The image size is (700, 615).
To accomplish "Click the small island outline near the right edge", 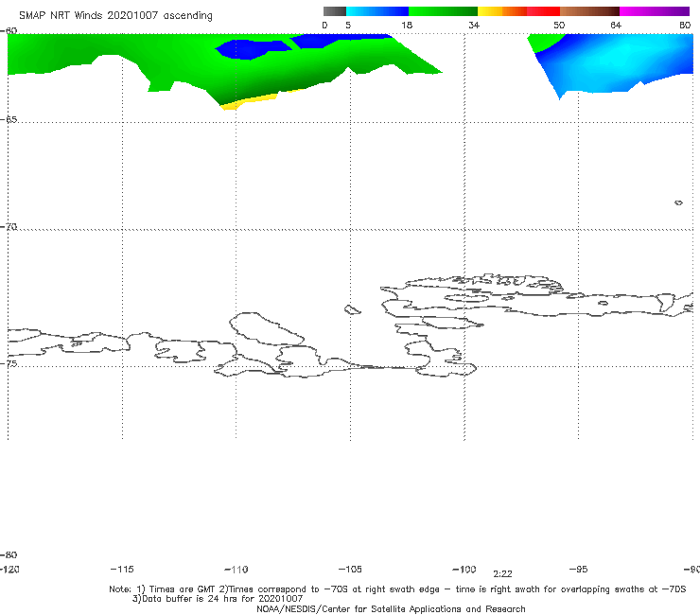I will click(678, 202).
